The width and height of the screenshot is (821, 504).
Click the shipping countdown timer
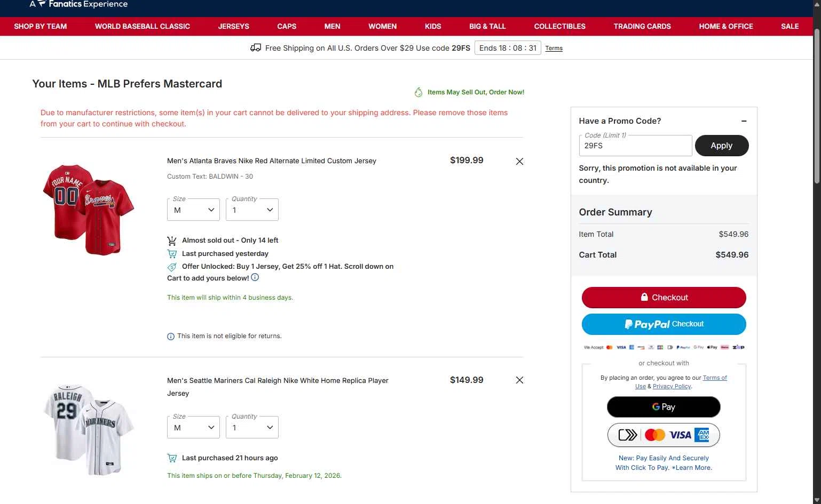508,48
